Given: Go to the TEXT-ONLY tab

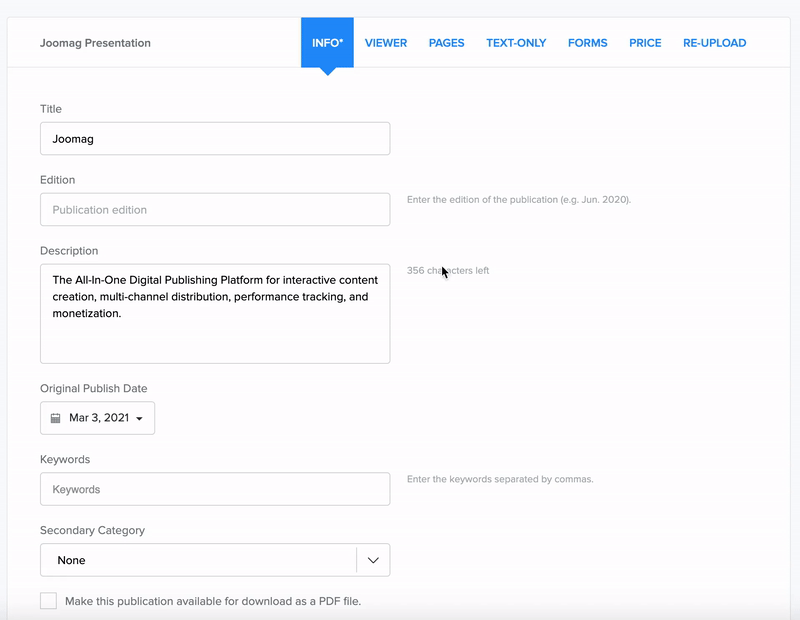Looking at the screenshot, I should click(x=516, y=43).
